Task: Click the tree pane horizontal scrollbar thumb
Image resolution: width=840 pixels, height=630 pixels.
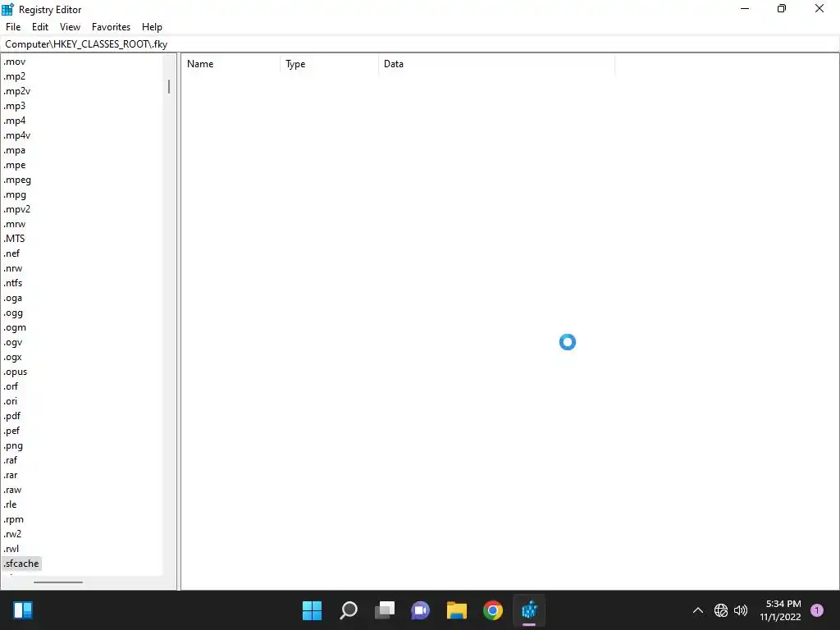Action: 58,582
